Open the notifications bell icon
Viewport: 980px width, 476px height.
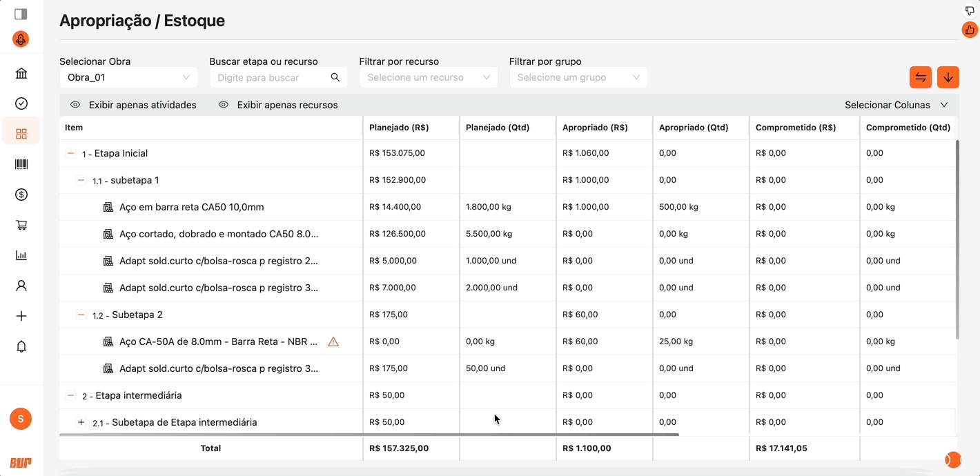[x=21, y=346]
